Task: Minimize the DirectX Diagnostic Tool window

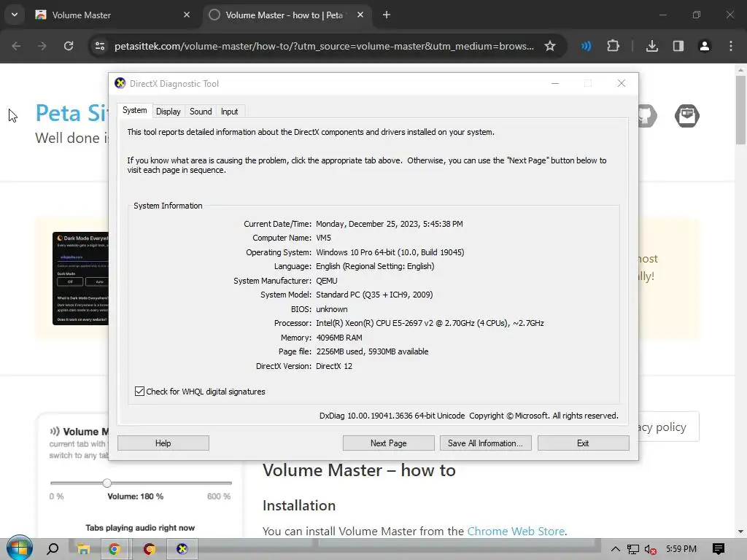Action: [x=555, y=83]
